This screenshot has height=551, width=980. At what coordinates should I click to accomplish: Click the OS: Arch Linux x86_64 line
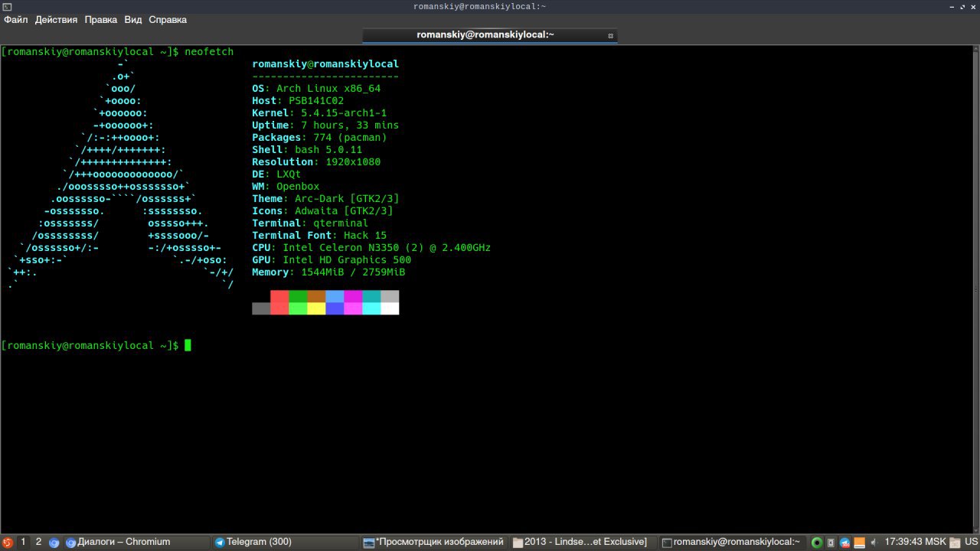(x=316, y=88)
